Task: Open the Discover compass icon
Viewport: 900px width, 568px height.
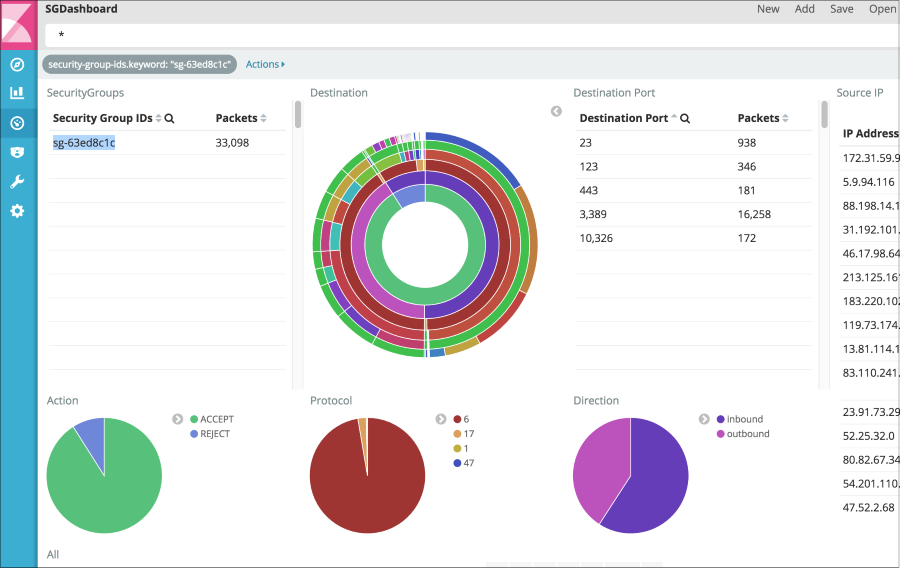Action: 17,64
